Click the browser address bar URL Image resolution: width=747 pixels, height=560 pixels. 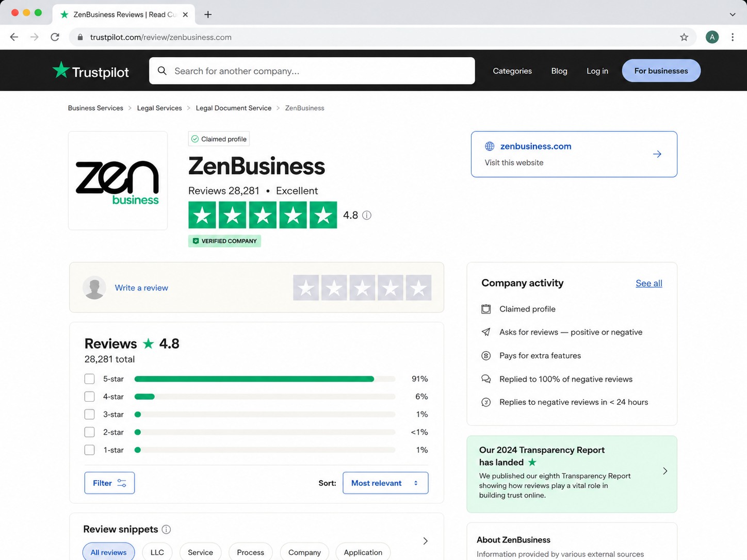(160, 37)
